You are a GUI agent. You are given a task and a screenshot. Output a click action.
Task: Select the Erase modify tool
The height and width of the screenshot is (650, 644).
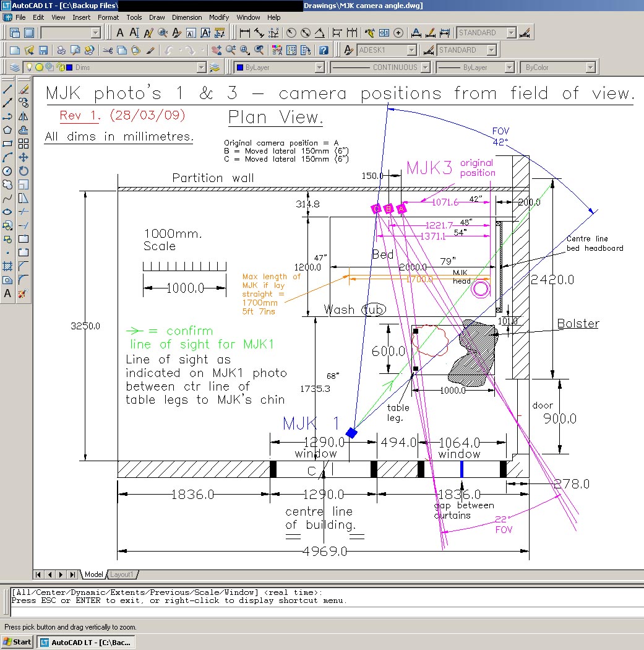tap(24, 89)
